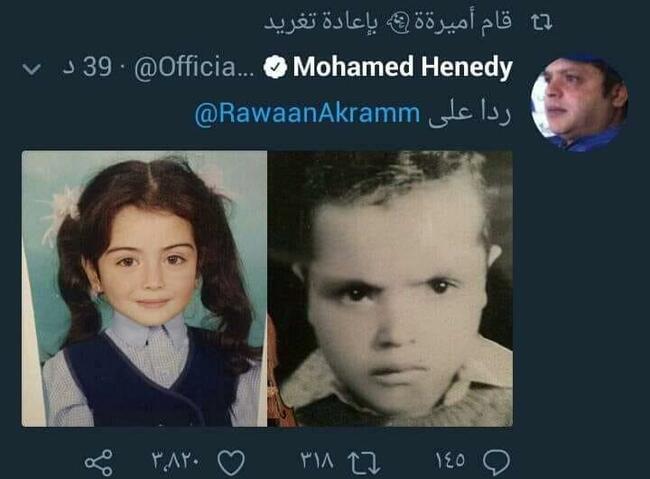650x479 pixels.
Task: Expand the tweet options chevron
Action: (32, 69)
